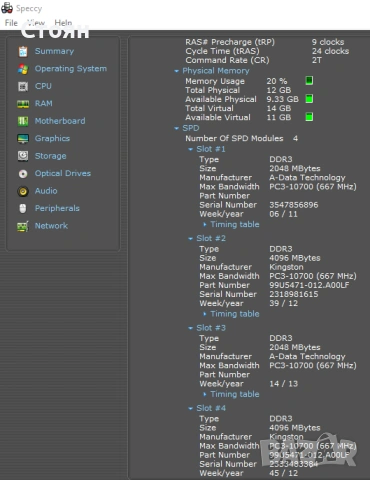Click Slot #2 week/year 39 / 12
Image resolution: width=370 pixels, height=480 pixels.
coord(284,303)
